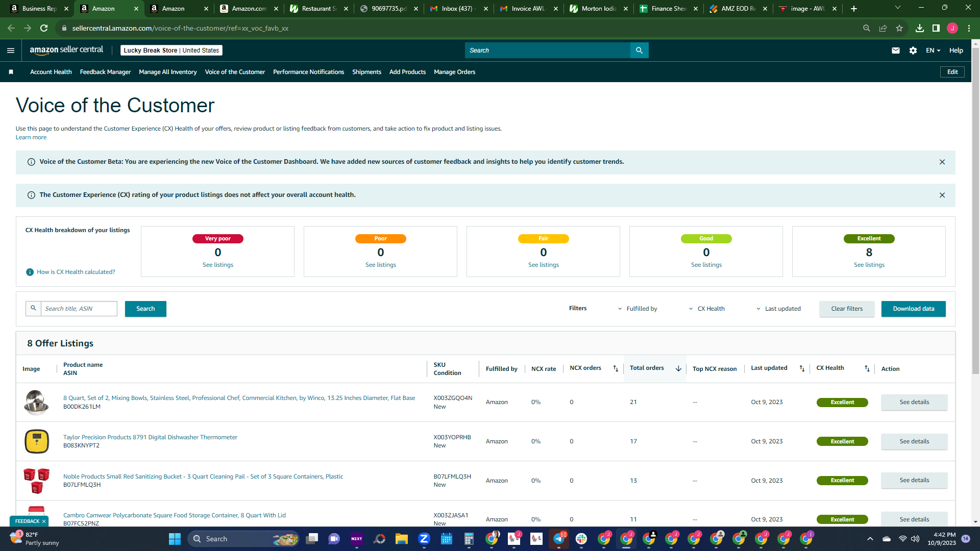Focus the Seller Central header search box

(x=548, y=51)
